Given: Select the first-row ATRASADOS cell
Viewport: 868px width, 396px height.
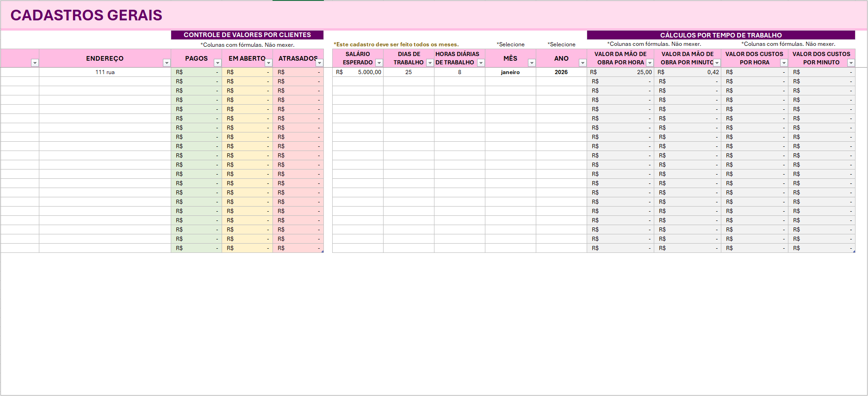Looking at the screenshot, I should 298,72.
